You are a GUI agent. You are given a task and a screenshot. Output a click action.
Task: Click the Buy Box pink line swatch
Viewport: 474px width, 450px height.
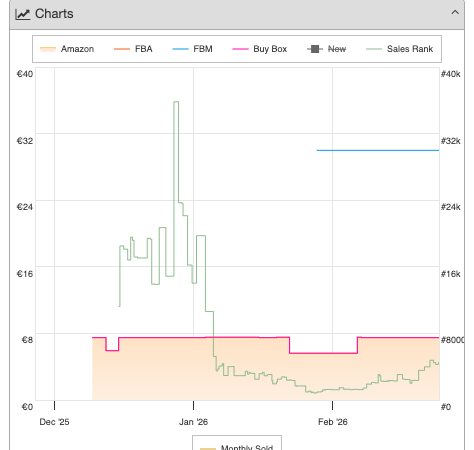pyautogui.click(x=240, y=49)
